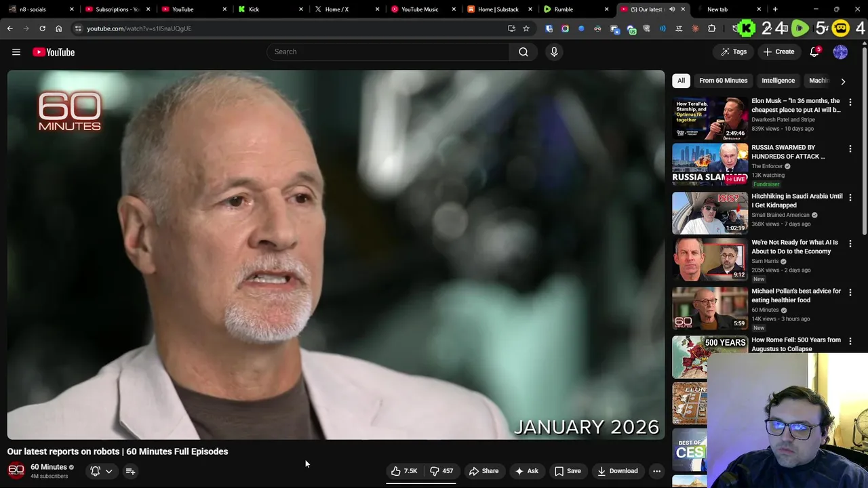Screen dimensions: 868x488
Task: Open more actions ellipsis under video
Action: click(x=656, y=471)
